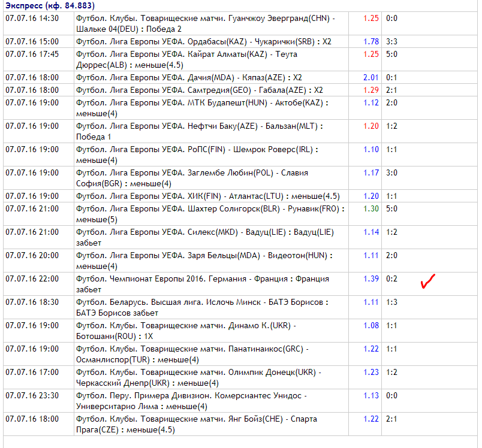Select the Кайрат Алматы - Теута Дюррес match
Screen dimensions: 482x448
[186, 59]
